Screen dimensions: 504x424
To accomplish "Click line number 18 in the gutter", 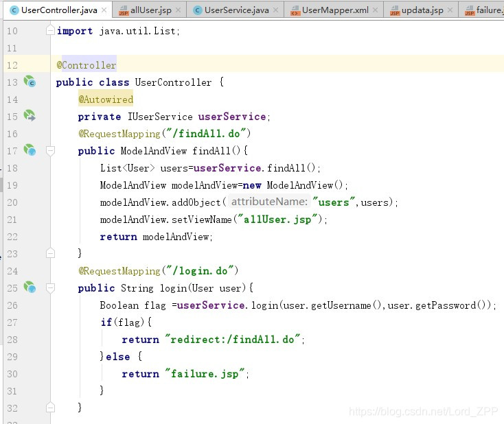I will click(12, 168).
